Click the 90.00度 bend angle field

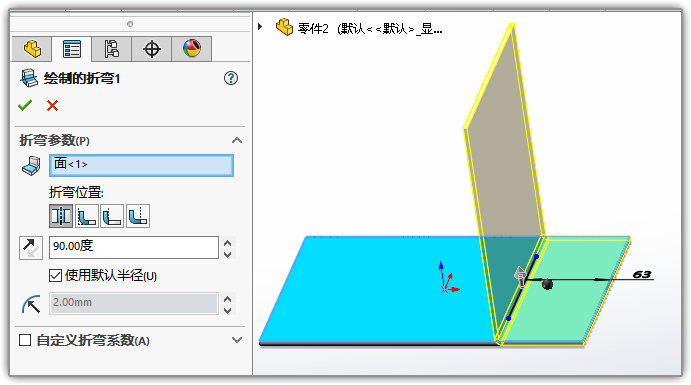click(134, 247)
